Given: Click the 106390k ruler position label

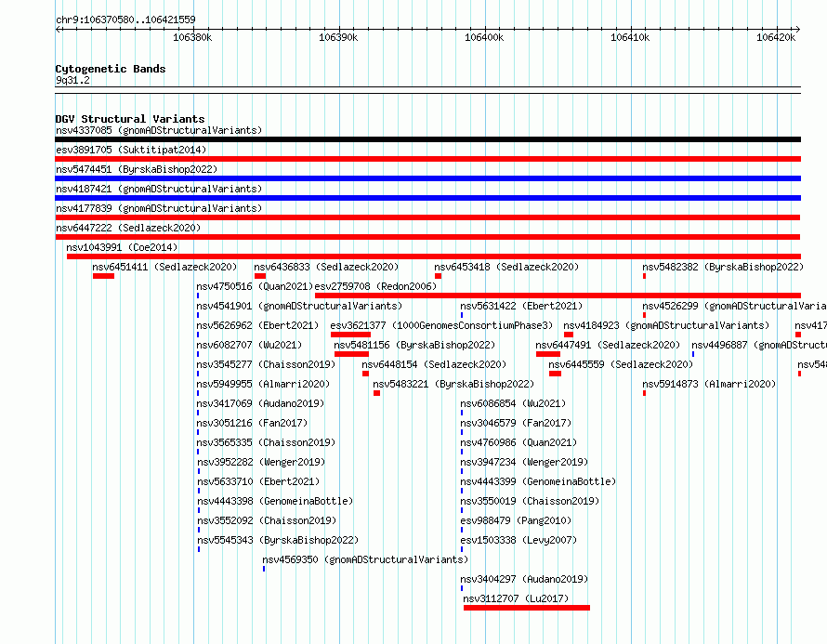Looking at the screenshot, I should [338, 37].
